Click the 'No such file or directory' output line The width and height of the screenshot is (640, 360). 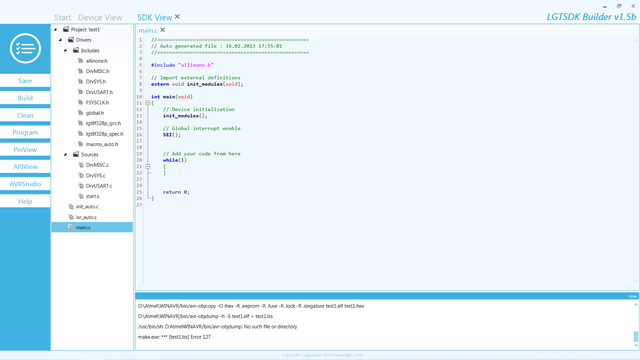218,327
